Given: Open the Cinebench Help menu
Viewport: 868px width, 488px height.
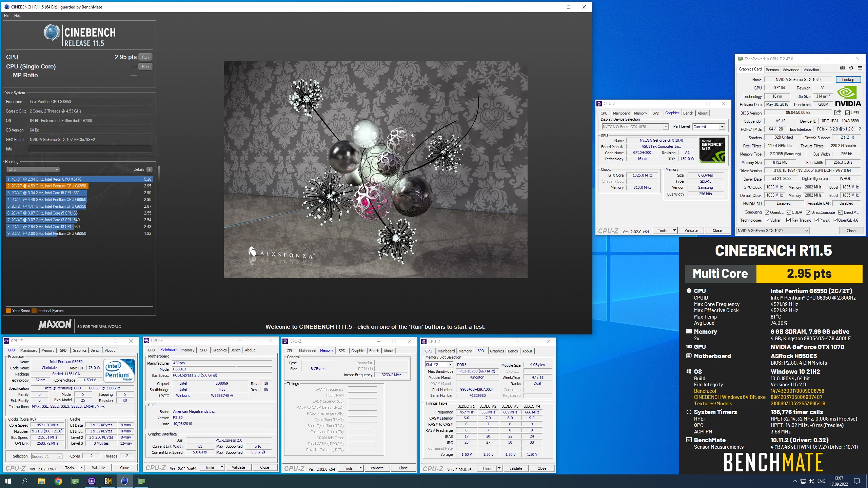Looking at the screenshot, I should [18, 16].
